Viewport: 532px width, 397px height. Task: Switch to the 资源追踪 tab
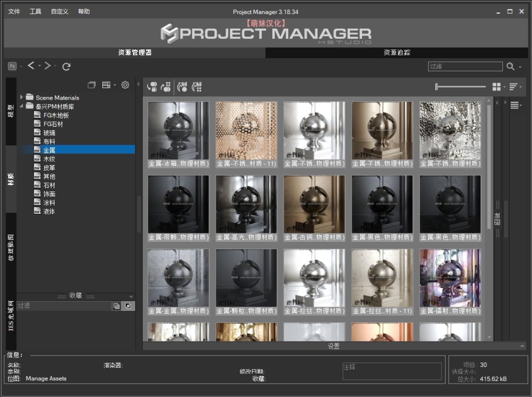[x=397, y=52]
